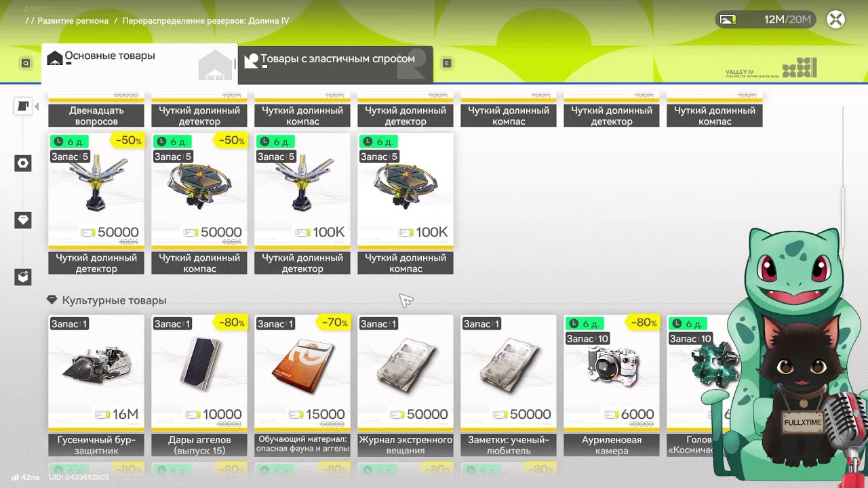The height and width of the screenshot is (488, 868).
Task: Select "Чуткий долинный детектор" priced 50000
Action: 96,203
